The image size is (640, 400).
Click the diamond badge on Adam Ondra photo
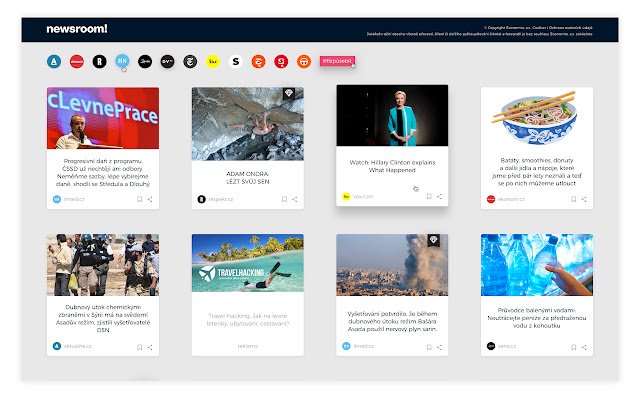(x=289, y=93)
